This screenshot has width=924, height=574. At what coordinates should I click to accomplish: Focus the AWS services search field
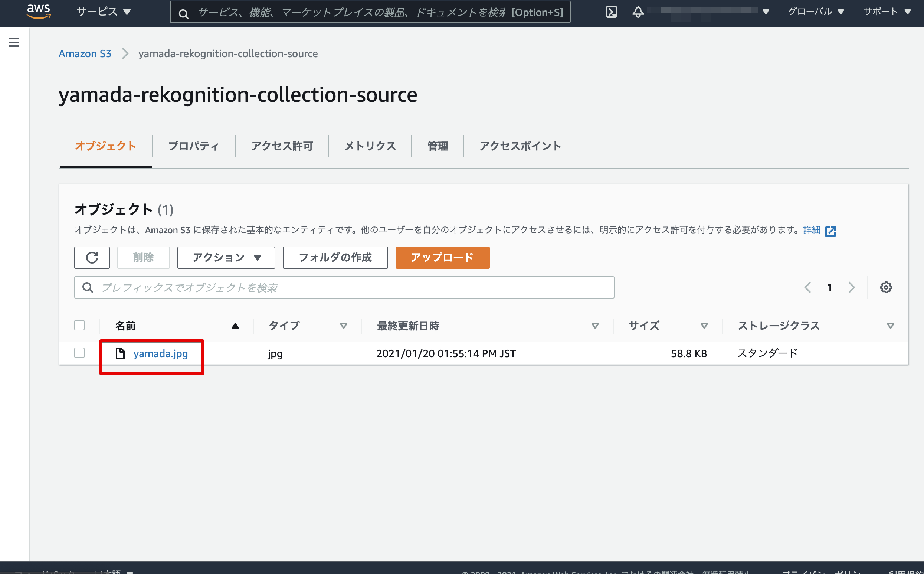pos(370,12)
